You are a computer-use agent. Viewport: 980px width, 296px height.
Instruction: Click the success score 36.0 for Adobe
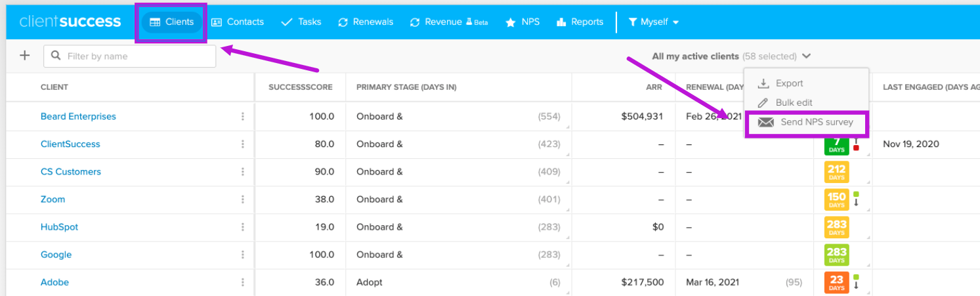(325, 282)
